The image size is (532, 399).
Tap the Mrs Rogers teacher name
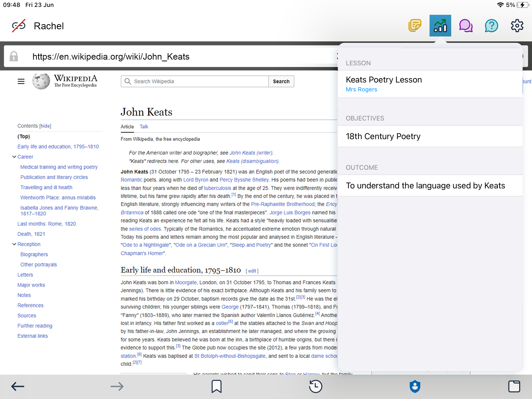[361, 89]
